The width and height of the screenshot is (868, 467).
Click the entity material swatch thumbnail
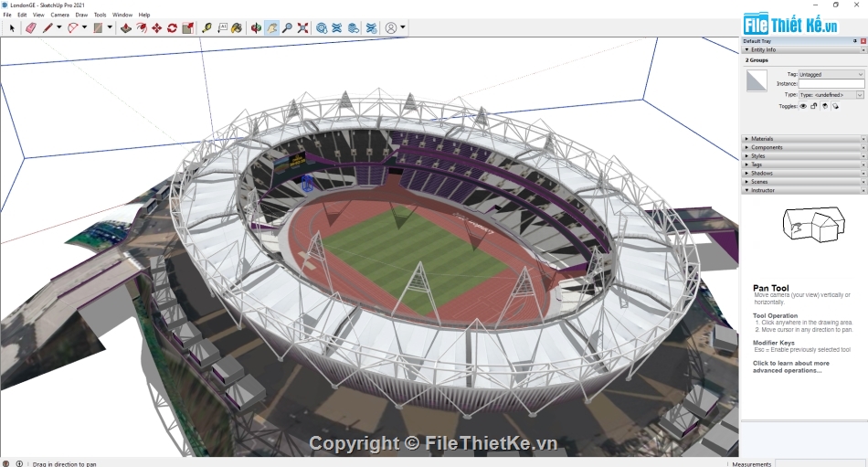pos(757,81)
